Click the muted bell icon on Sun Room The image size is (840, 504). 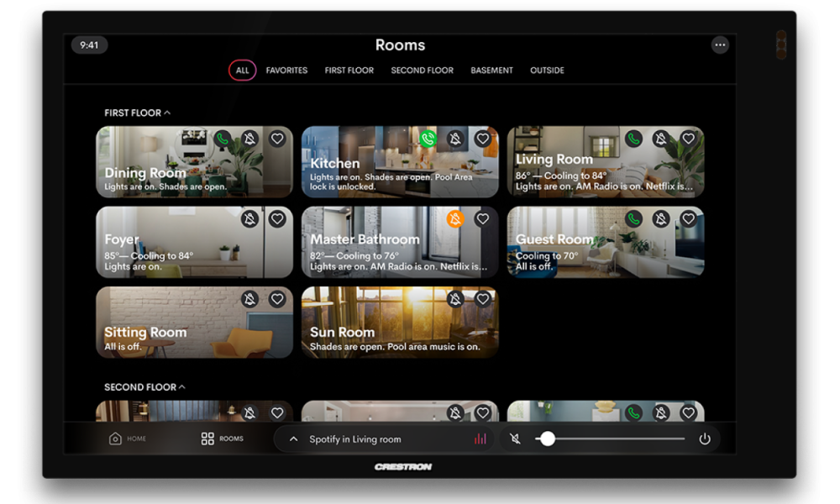455,299
